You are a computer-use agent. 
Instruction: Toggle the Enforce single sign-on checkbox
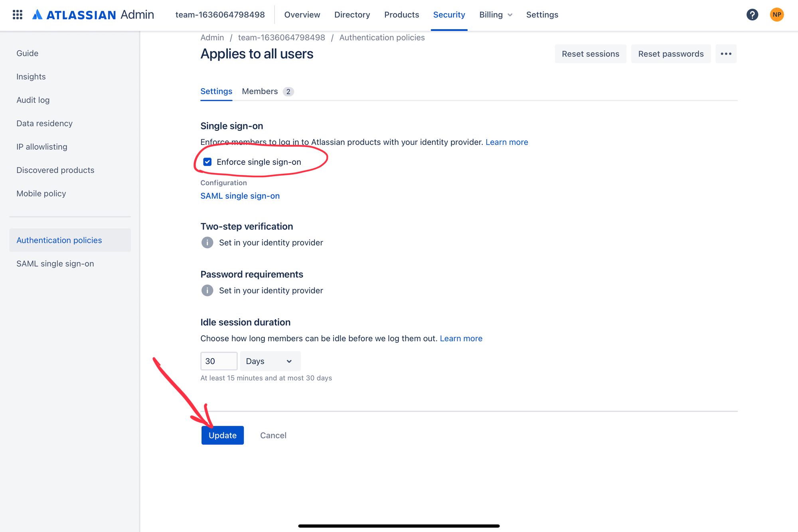click(207, 162)
